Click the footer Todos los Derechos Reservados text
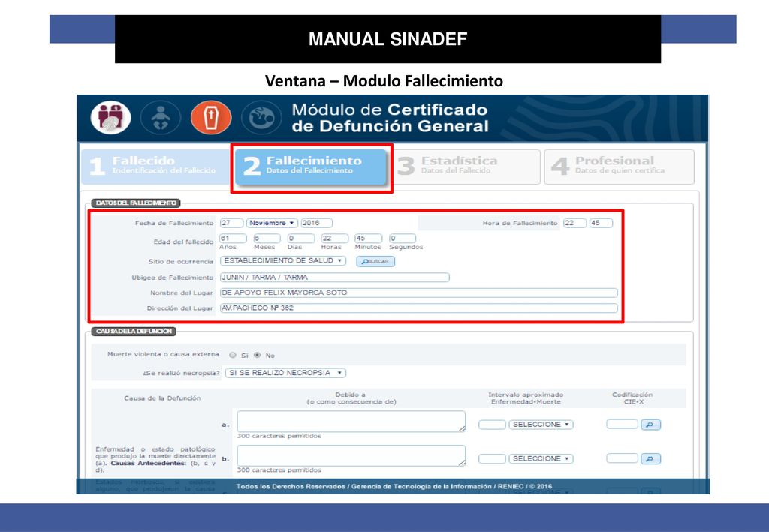The image size is (769, 532). click(x=394, y=486)
